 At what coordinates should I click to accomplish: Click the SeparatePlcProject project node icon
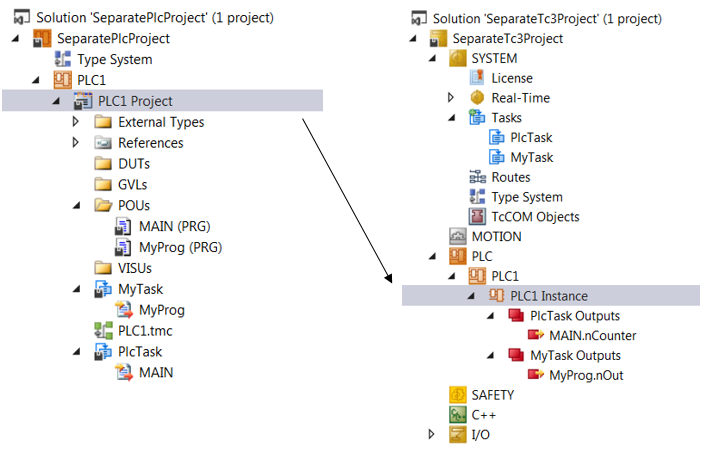42,39
